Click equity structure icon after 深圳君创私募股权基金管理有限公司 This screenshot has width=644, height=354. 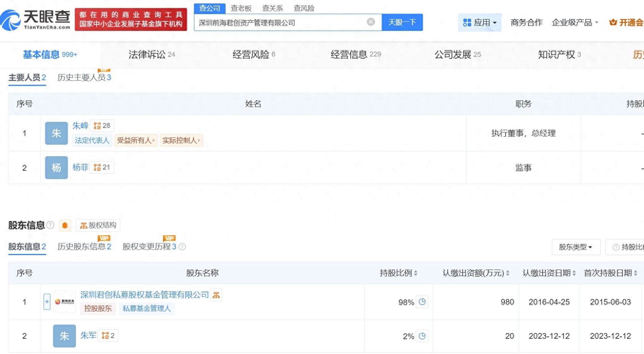(216, 295)
